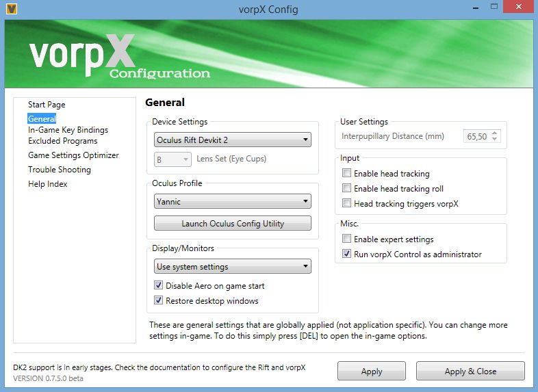Close the vorpX Config window
538x392 pixels.
(518, 7)
